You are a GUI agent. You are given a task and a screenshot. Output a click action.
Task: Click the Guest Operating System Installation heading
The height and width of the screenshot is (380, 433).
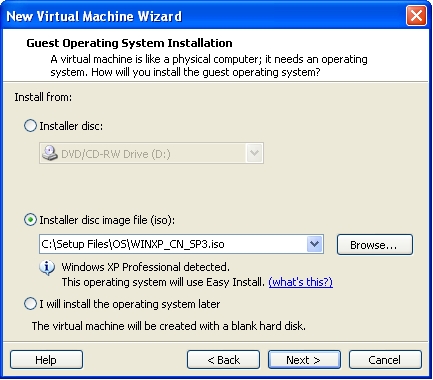[x=129, y=43]
